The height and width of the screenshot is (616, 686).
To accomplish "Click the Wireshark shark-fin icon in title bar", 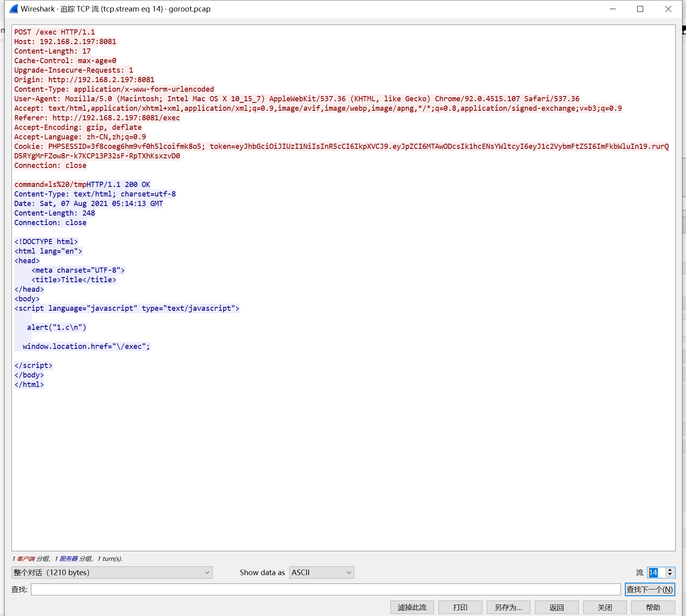I will coord(14,9).
